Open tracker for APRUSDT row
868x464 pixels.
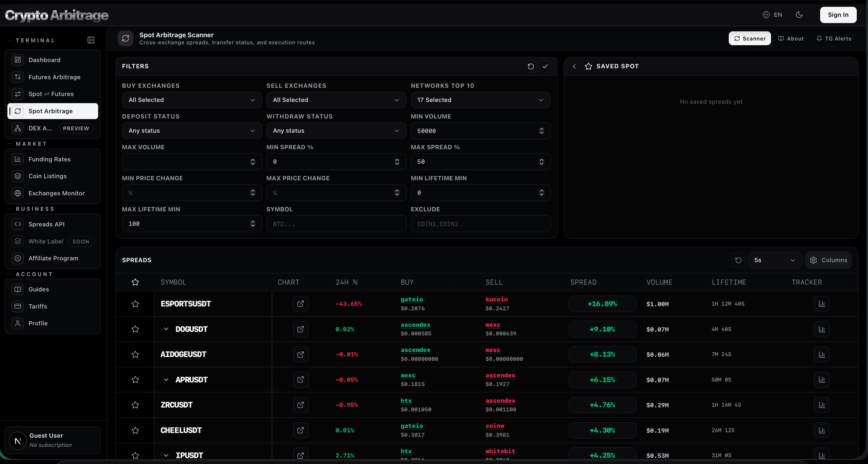coord(822,380)
